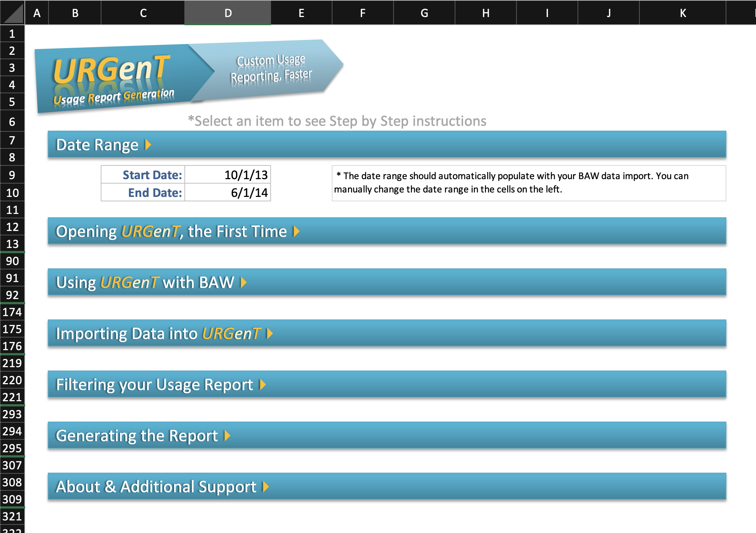The width and height of the screenshot is (756, 533).
Task: Expand the Opening URGenT, the First Time section
Action: pyautogui.click(x=296, y=231)
